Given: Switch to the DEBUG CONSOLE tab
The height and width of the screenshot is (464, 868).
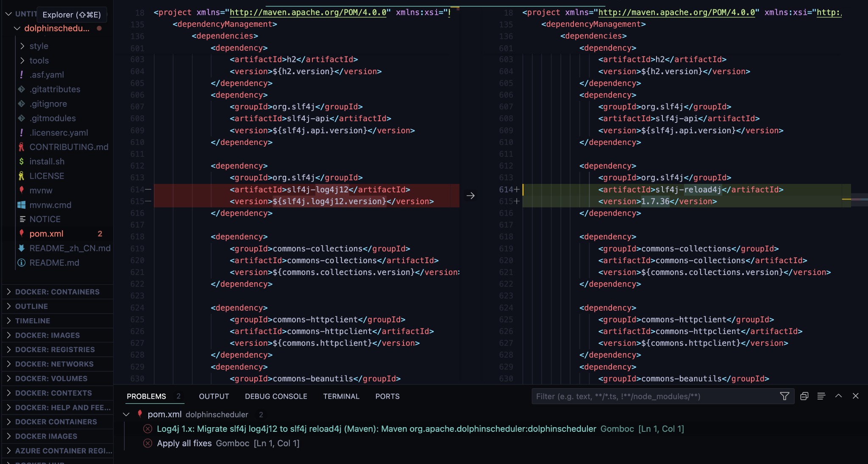Looking at the screenshot, I should coord(276,396).
